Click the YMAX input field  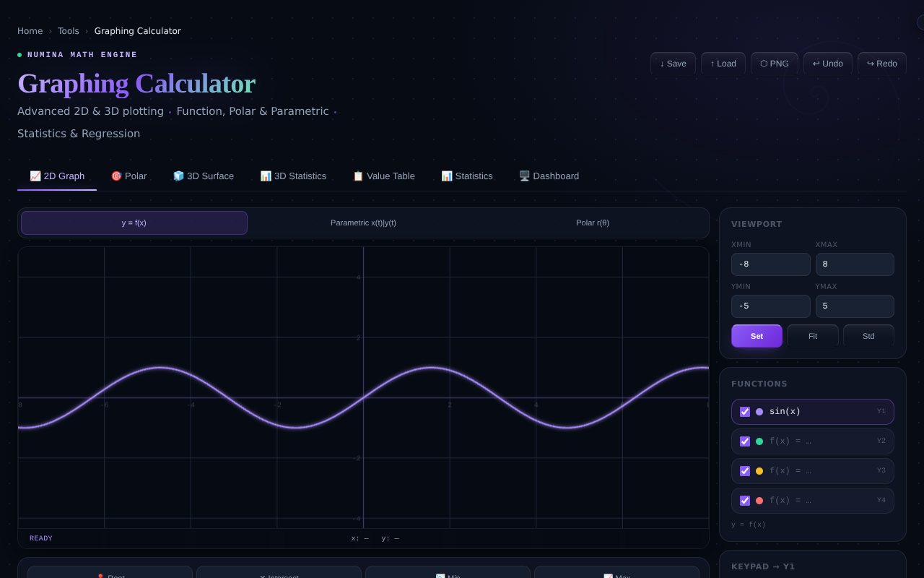pos(855,306)
